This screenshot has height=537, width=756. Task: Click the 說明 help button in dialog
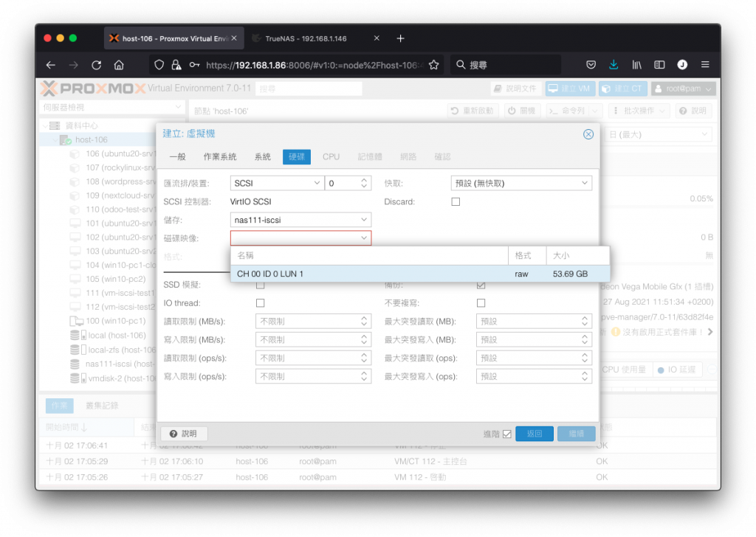click(x=184, y=434)
